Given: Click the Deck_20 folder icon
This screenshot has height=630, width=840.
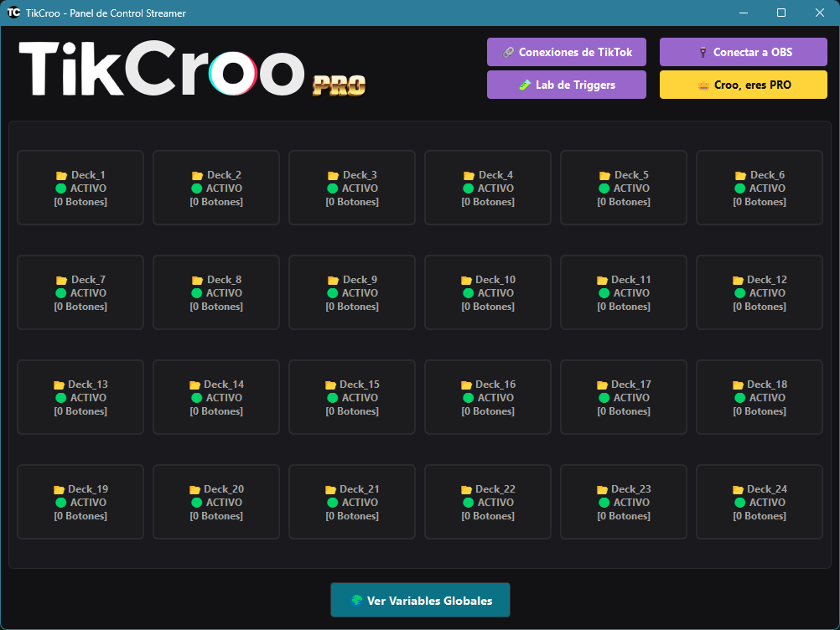Looking at the screenshot, I should (194, 490).
